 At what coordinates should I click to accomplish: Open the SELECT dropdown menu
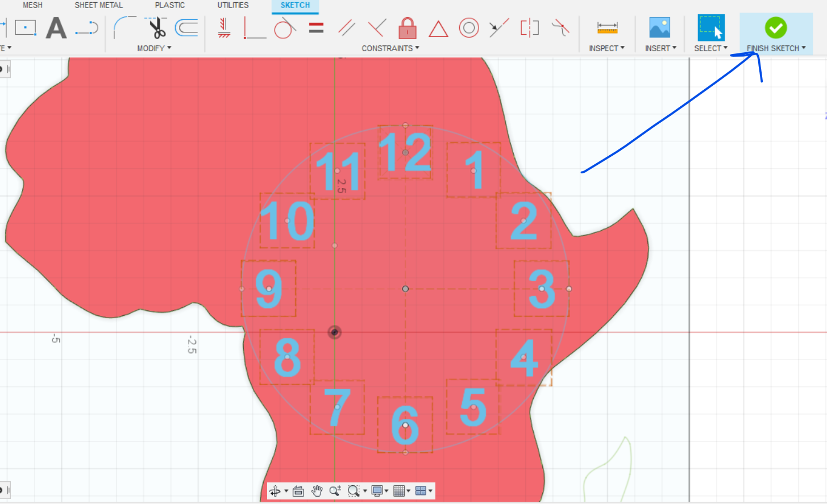click(710, 48)
